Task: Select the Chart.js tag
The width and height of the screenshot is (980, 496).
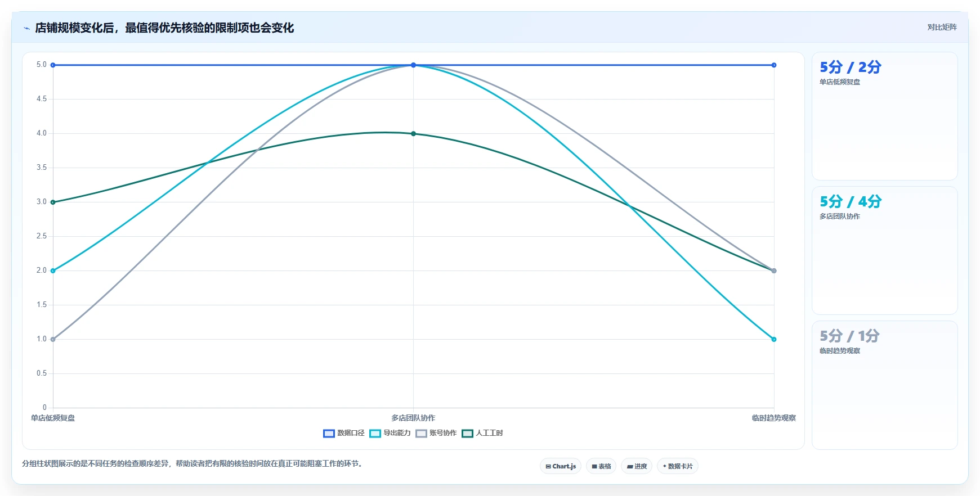Action: pyautogui.click(x=561, y=466)
